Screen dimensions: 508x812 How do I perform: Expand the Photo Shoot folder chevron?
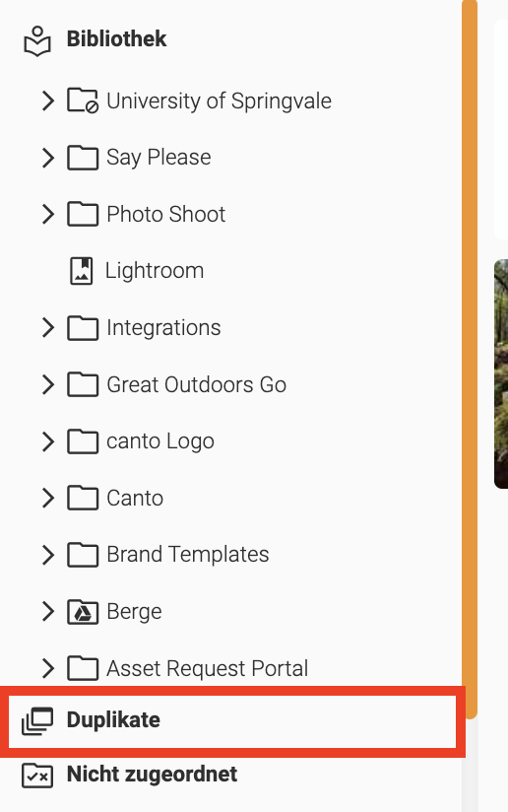coord(48,214)
